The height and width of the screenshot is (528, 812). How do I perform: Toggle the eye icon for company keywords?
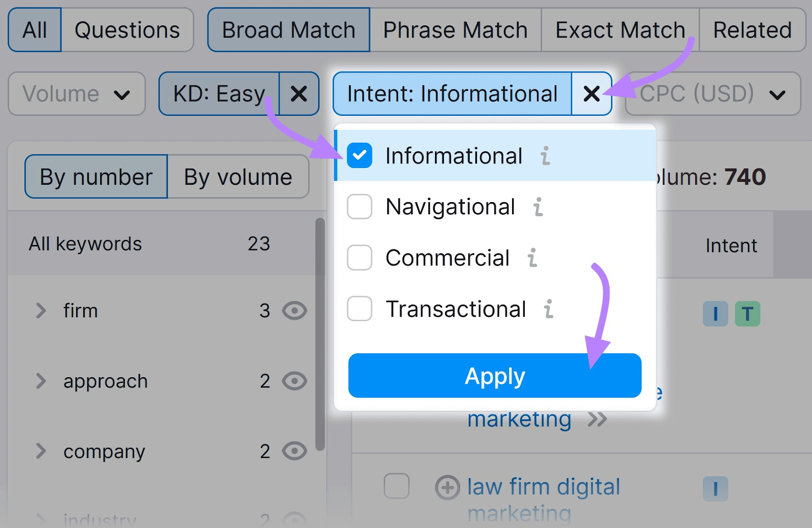(295, 451)
